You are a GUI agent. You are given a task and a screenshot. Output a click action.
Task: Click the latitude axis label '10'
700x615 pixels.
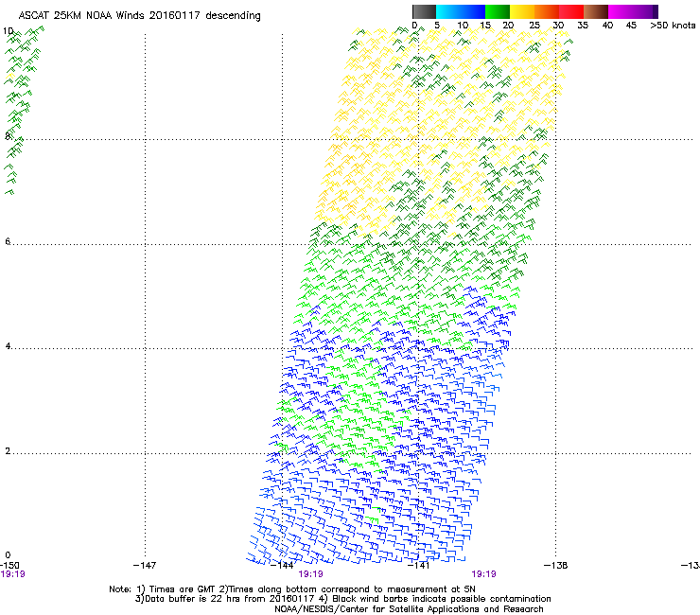click(8, 31)
